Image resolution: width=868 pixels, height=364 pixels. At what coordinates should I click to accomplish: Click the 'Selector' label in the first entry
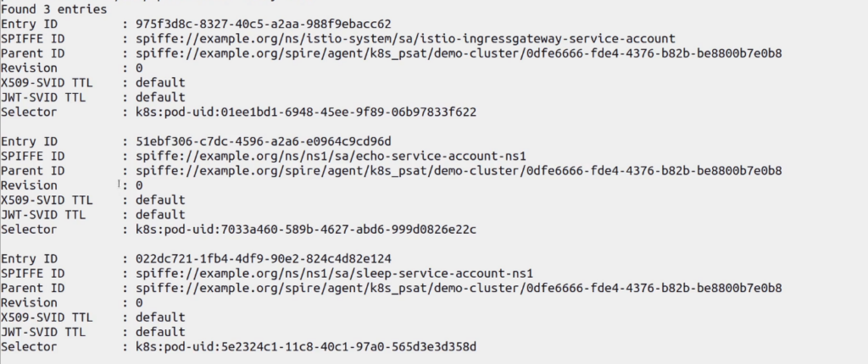click(29, 112)
